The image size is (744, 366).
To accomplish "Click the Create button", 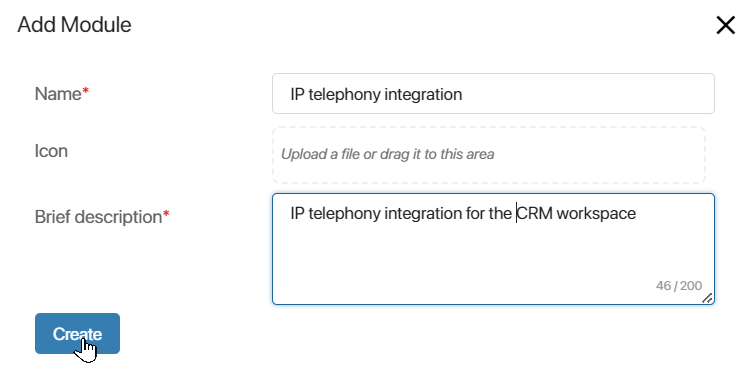I will point(77,333).
